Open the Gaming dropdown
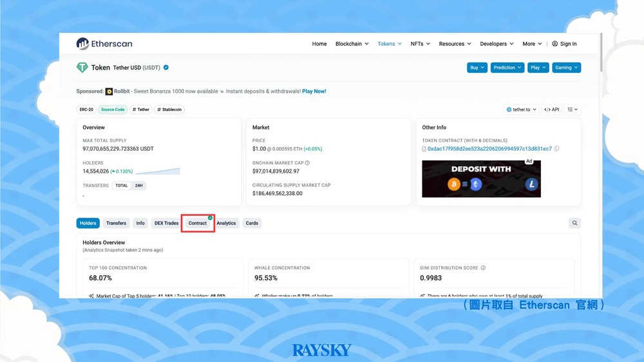644x362 pixels. pyautogui.click(x=566, y=68)
